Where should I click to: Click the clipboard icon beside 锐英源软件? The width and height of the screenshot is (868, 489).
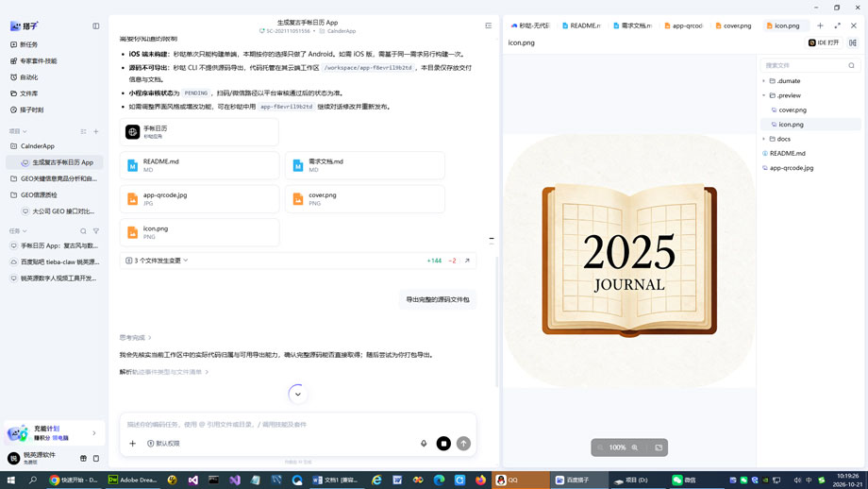(96, 458)
